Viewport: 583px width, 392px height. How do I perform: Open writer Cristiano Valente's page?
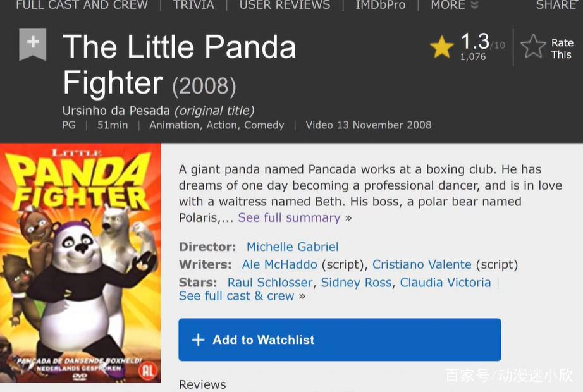(422, 264)
